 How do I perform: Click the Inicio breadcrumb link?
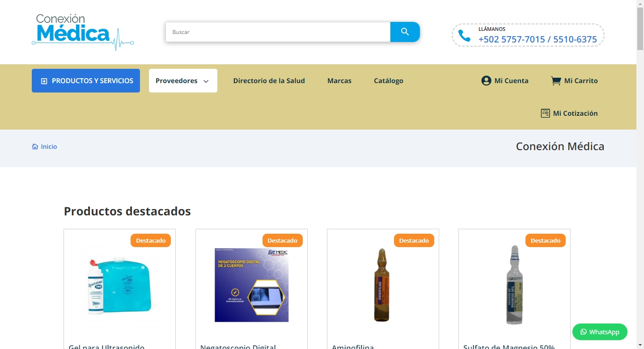point(49,147)
